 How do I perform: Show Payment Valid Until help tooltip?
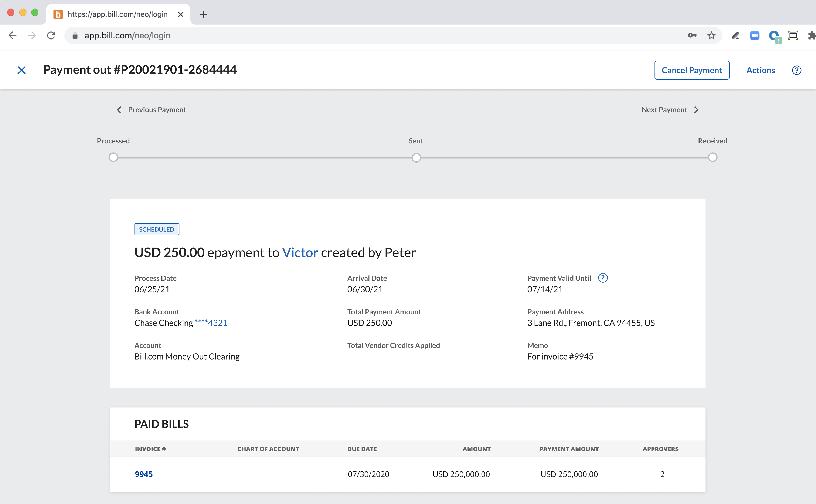pos(603,278)
